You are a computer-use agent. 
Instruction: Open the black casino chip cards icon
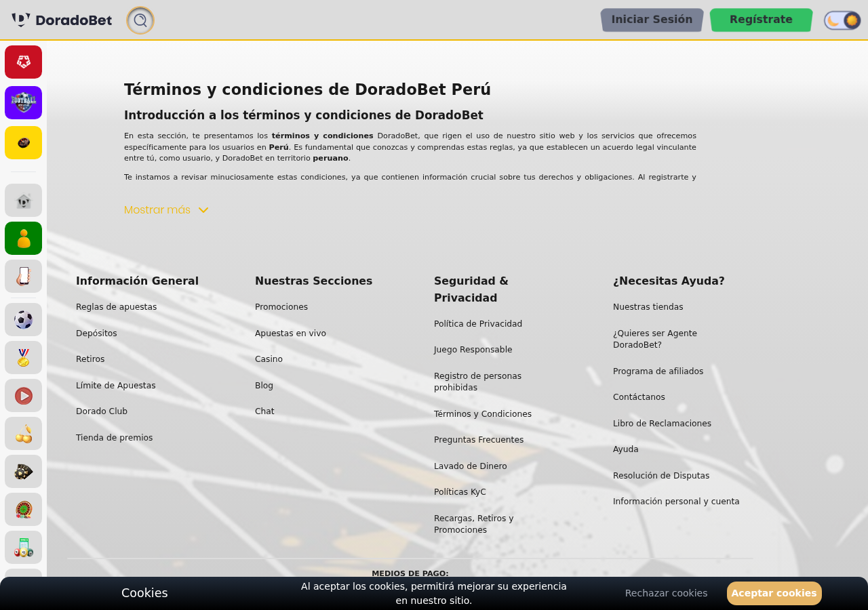pos(23,471)
